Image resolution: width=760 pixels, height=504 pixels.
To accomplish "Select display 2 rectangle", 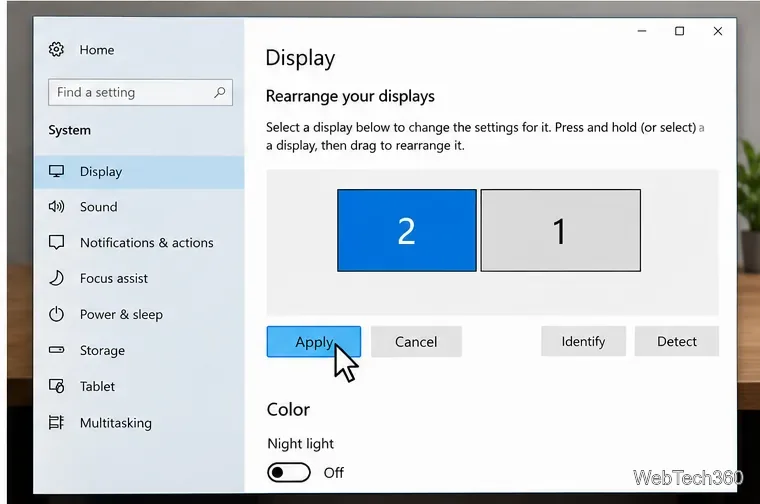I will 407,230.
